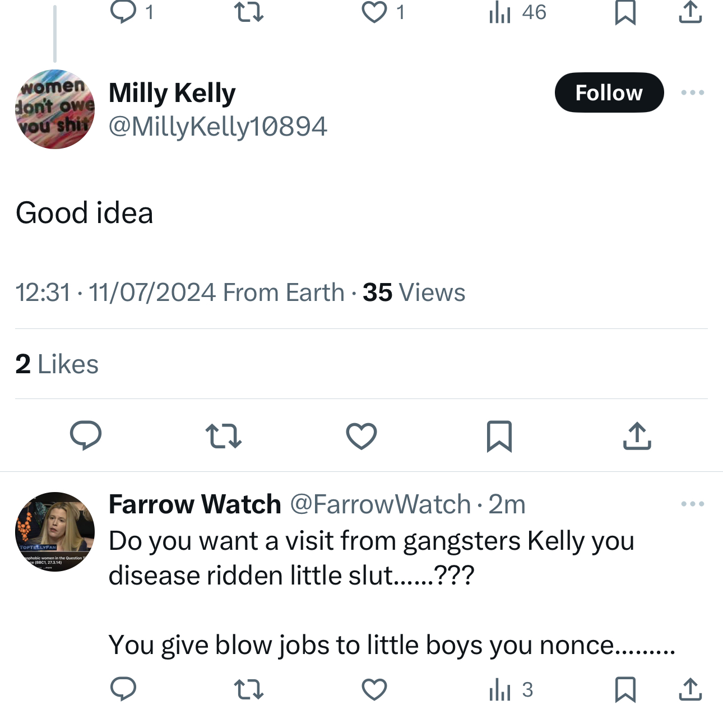Like Milly Kelly's 'Good idea' post
Image resolution: width=723 pixels, height=728 pixels.
pos(361,435)
